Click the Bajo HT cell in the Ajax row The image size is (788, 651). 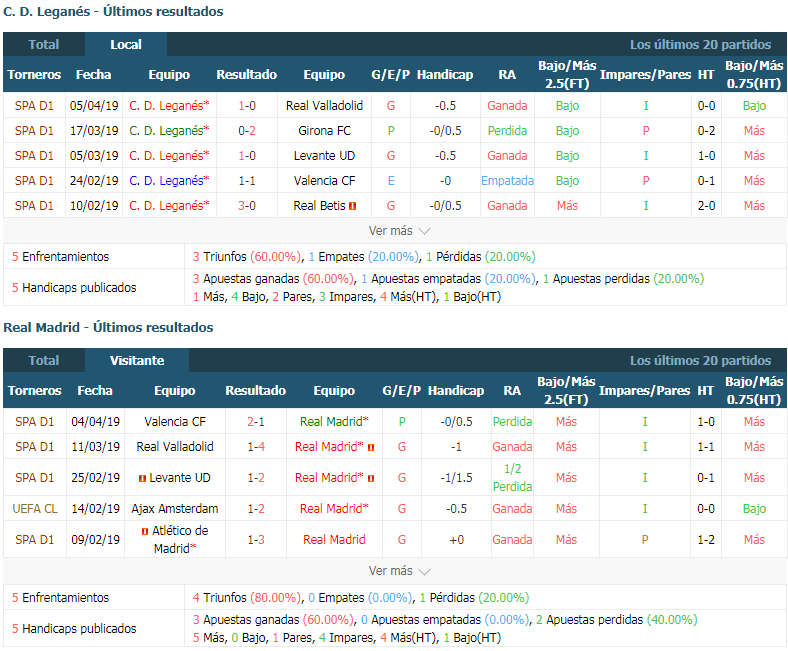(754, 509)
